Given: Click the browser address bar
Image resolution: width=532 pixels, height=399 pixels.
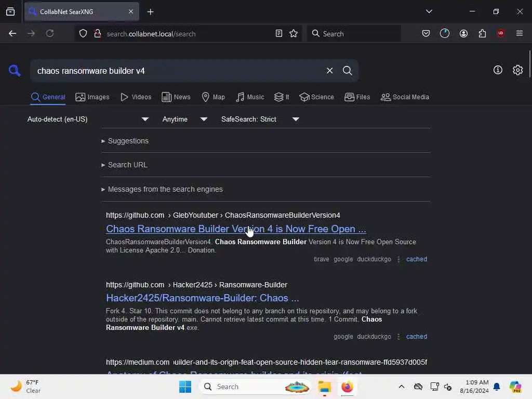Looking at the screenshot, I should coord(188,34).
